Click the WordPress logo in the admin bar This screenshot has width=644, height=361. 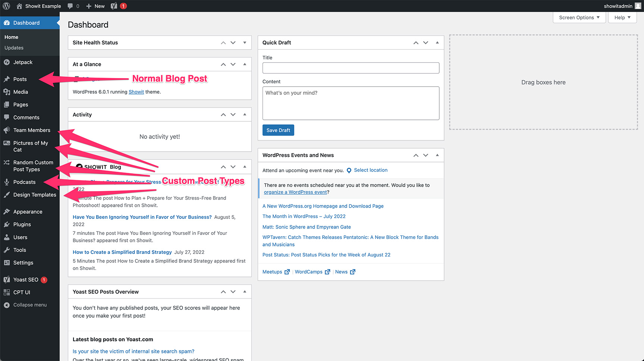coord(6,6)
